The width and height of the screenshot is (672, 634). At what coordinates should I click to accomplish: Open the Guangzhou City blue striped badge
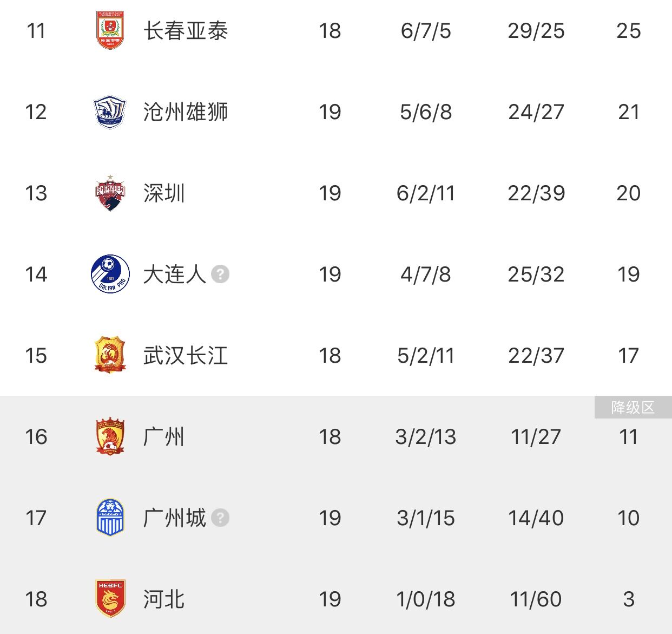[110, 518]
